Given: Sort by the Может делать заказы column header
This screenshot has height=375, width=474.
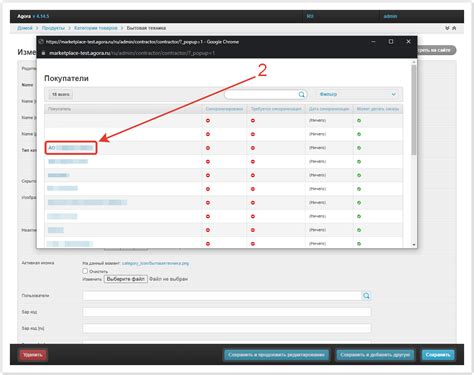Looking at the screenshot, I should pos(378,109).
